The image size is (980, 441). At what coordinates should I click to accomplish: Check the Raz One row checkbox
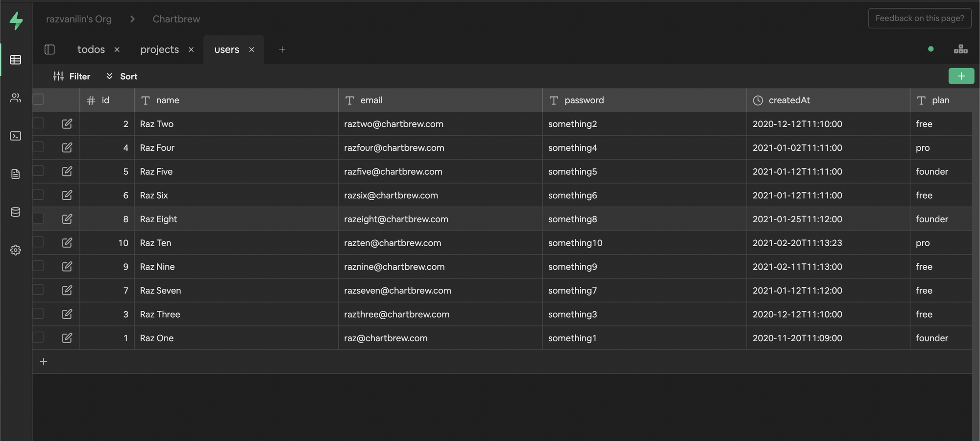38,337
